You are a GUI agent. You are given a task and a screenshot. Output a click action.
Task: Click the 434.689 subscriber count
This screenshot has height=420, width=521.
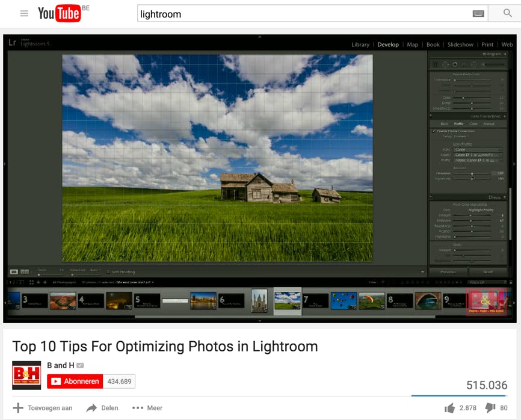point(119,381)
